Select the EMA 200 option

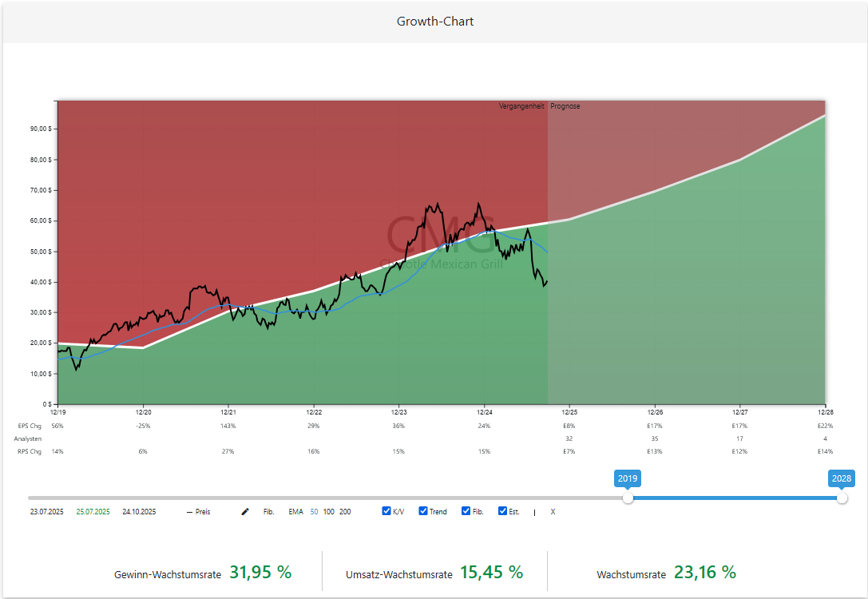pos(345,511)
